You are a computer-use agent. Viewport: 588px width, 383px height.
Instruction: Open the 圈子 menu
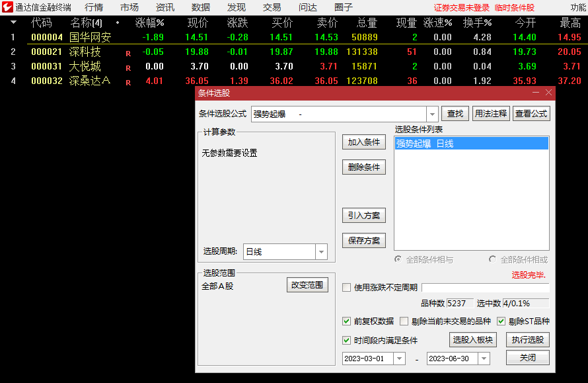(344, 7)
